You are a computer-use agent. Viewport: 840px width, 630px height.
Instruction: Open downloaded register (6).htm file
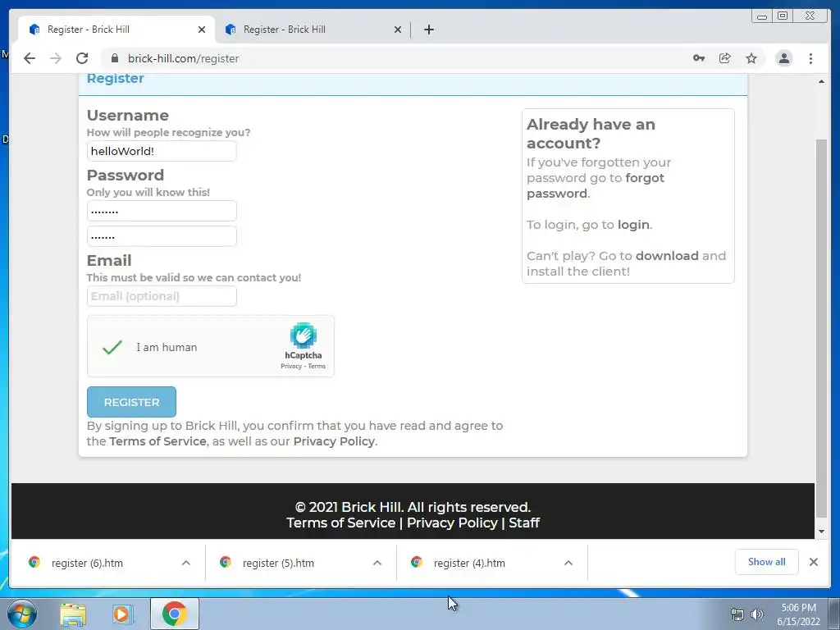coord(87,563)
